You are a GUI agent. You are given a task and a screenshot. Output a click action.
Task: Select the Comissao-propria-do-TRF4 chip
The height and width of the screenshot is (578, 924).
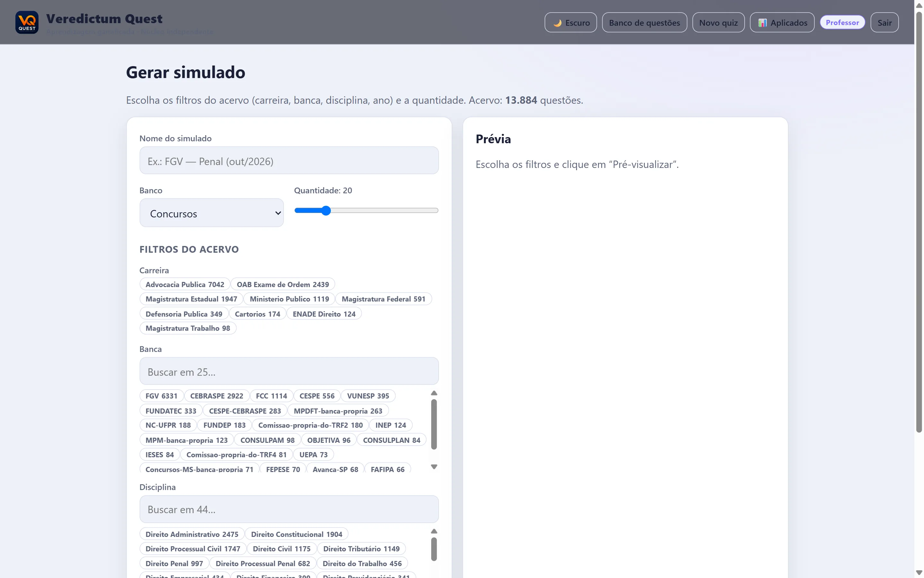[x=236, y=455]
